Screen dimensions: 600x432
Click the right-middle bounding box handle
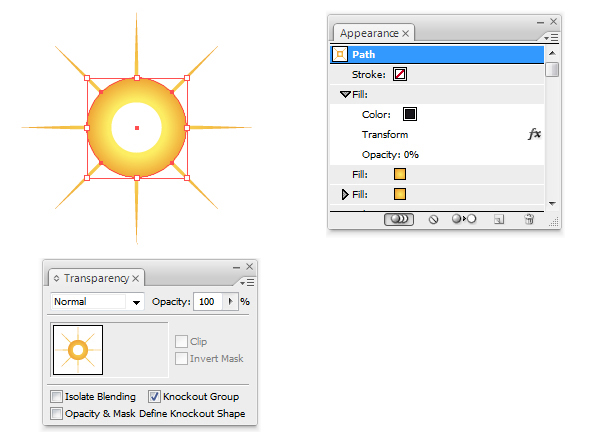coord(187,128)
